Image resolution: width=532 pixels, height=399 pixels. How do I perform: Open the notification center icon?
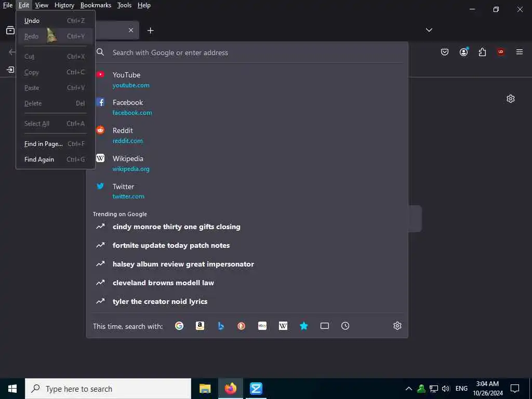515,389
